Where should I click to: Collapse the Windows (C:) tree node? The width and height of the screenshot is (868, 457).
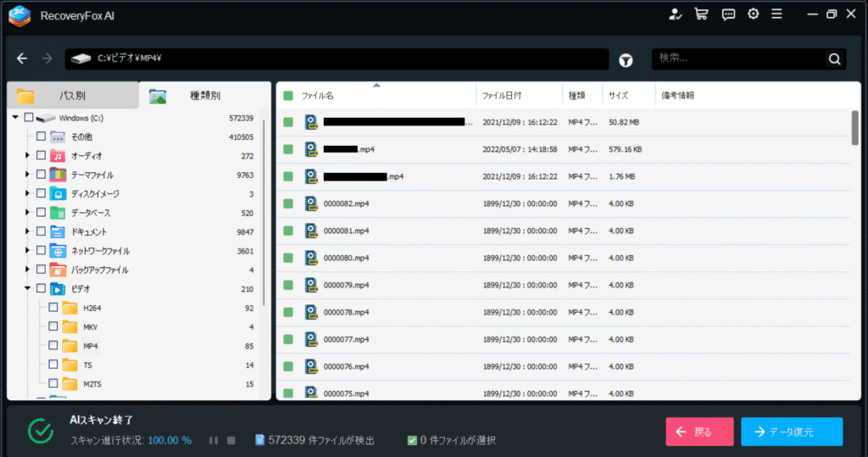[x=15, y=118]
